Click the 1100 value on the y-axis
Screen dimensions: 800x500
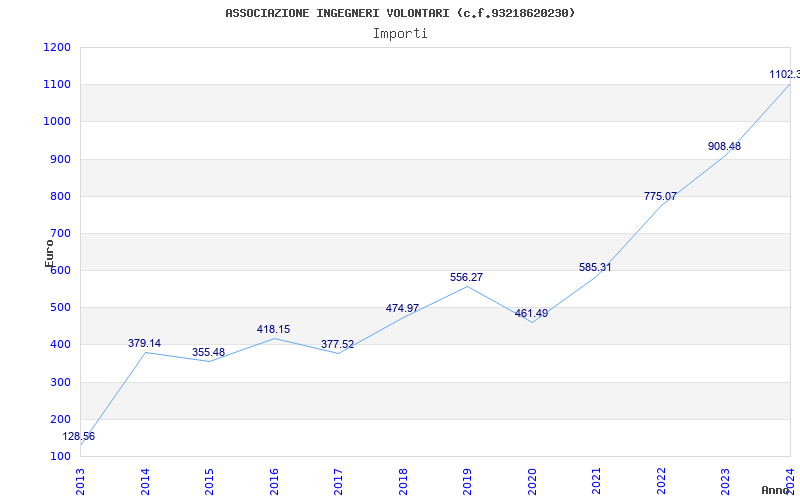point(57,85)
